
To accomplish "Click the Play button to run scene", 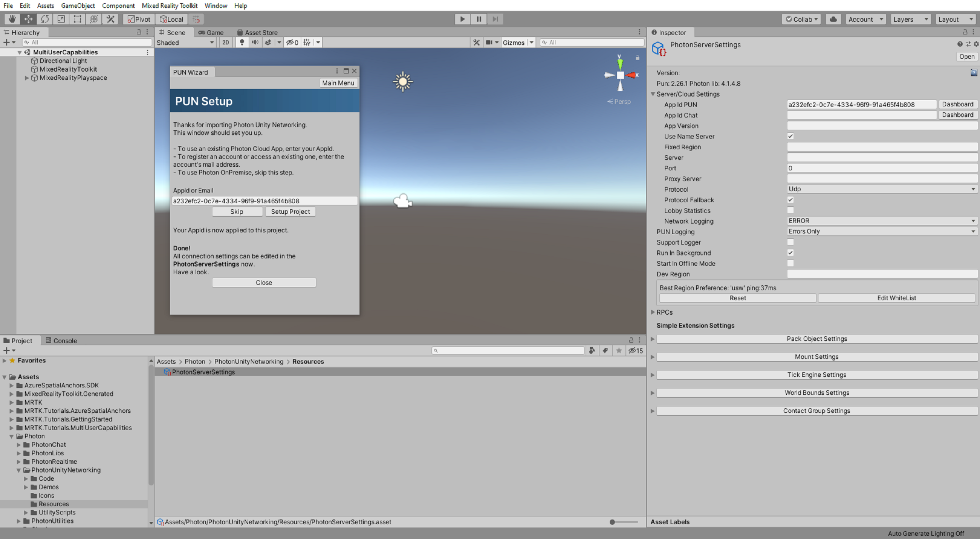I will [462, 19].
